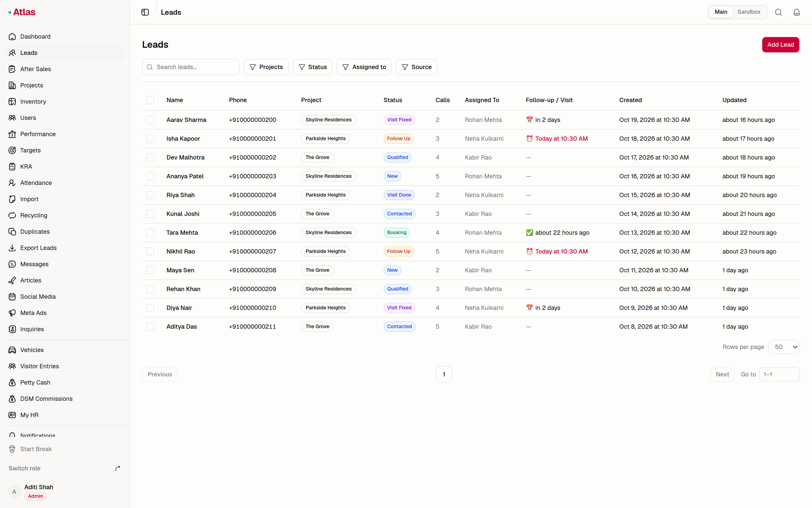Select the Aarav Sharma row checkbox
Viewport: 812px width, 508px height.
click(x=150, y=120)
